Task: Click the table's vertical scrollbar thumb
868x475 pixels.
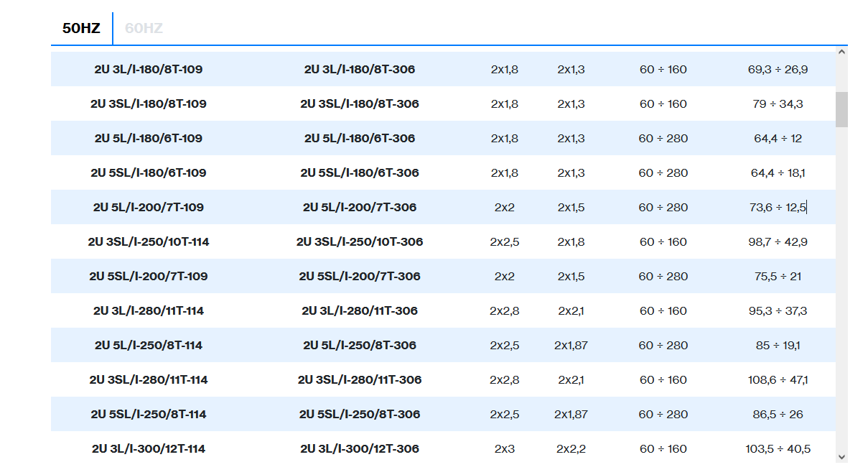Action: 841,109
